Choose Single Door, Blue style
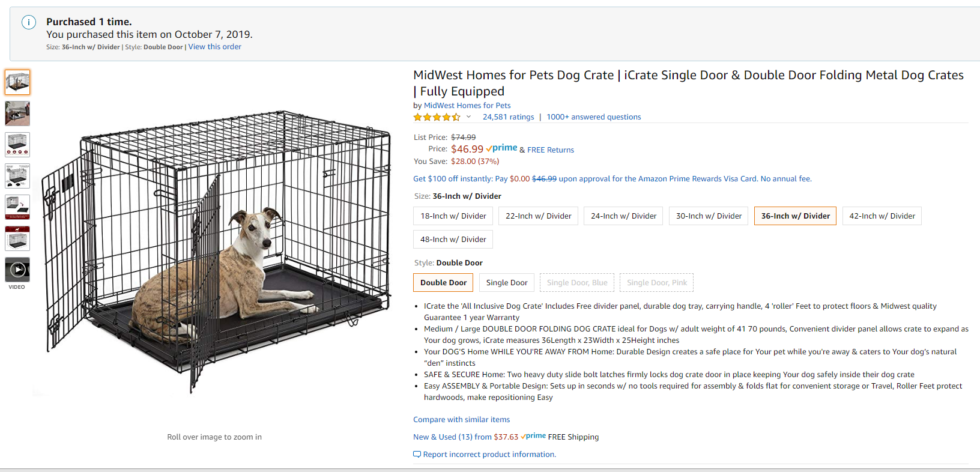 click(x=576, y=283)
